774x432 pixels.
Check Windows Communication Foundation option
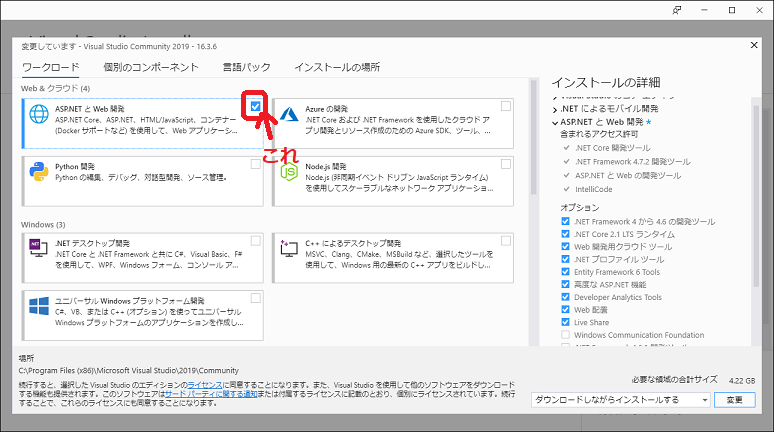(x=565, y=335)
